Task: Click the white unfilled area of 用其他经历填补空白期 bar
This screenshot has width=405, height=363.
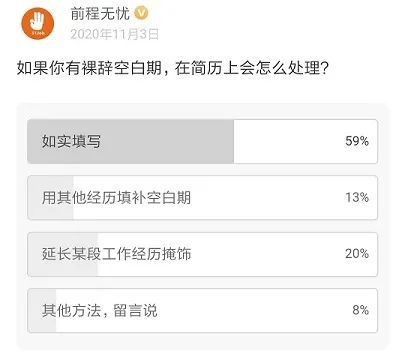Action: click(225, 198)
